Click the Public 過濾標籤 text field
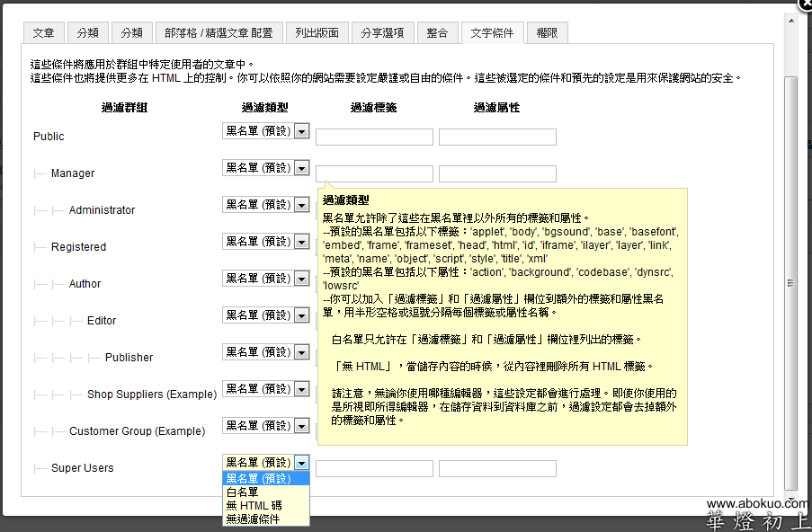Image resolution: width=812 pixels, height=532 pixels. tap(374, 137)
